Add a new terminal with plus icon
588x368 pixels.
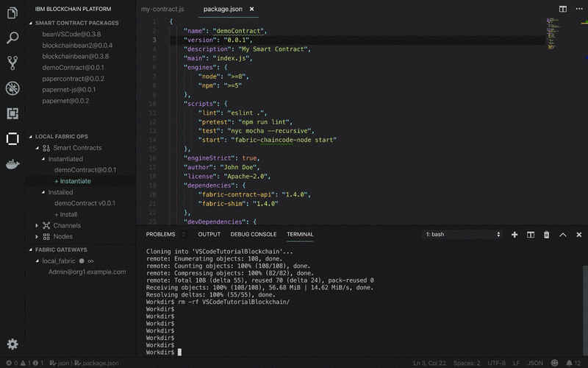[514, 234]
